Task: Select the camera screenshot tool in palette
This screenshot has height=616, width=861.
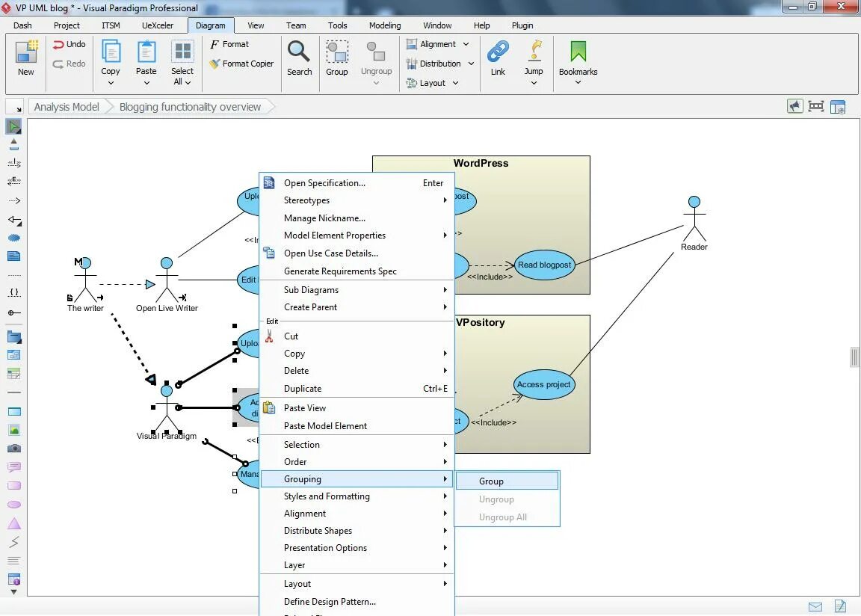Action: click(14, 449)
